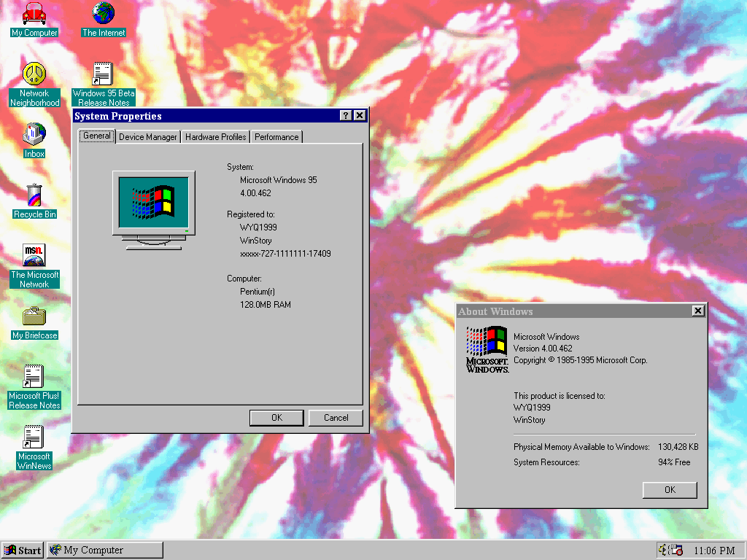Screen dimensions: 747x560
Task: Select My Computer taskbar button
Action: 105,551
